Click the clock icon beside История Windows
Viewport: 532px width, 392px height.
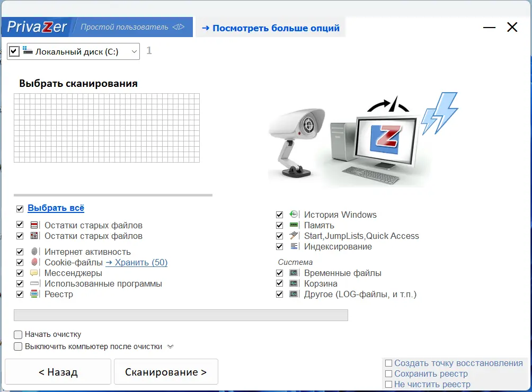294,214
